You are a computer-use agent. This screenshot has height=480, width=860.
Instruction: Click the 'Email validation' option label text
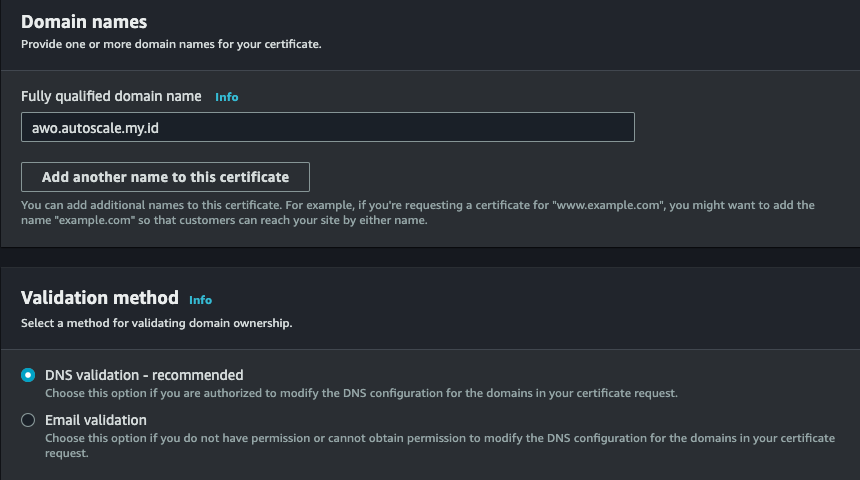(x=96, y=420)
